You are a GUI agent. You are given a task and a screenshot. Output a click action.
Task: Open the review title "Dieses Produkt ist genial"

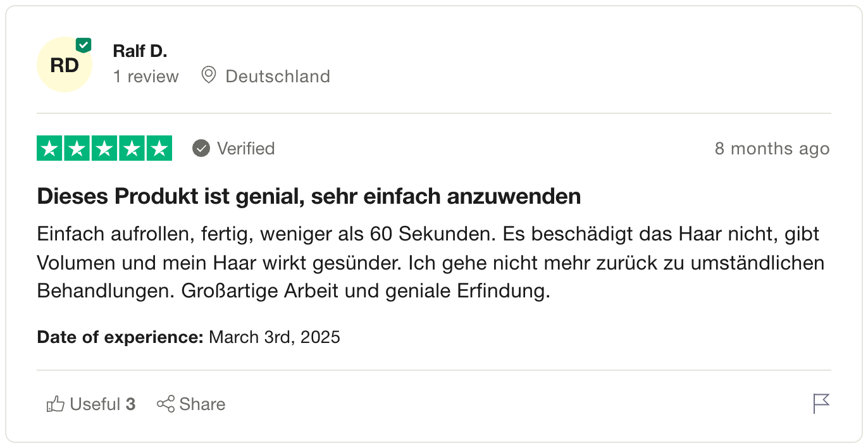(x=309, y=197)
